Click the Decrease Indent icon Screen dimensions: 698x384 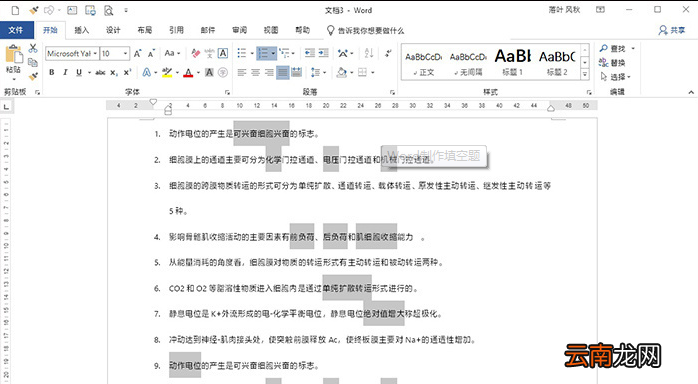click(x=310, y=54)
